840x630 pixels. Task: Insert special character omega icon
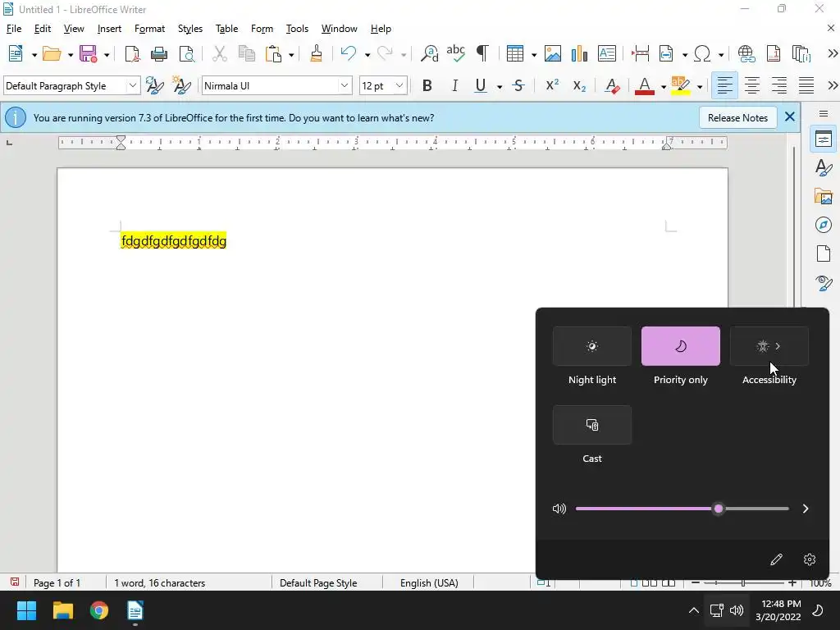[x=702, y=53]
